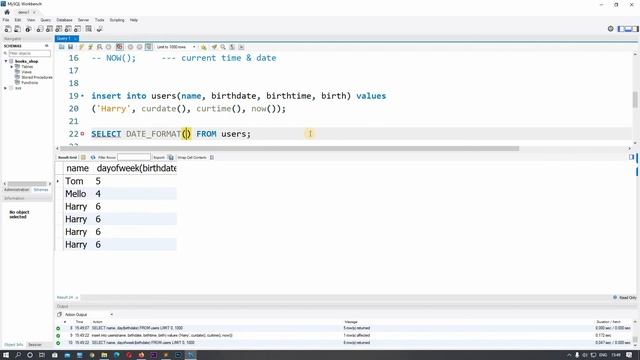The height and width of the screenshot is (360, 640).
Task: Open the File menu
Action: tap(6, 20)
